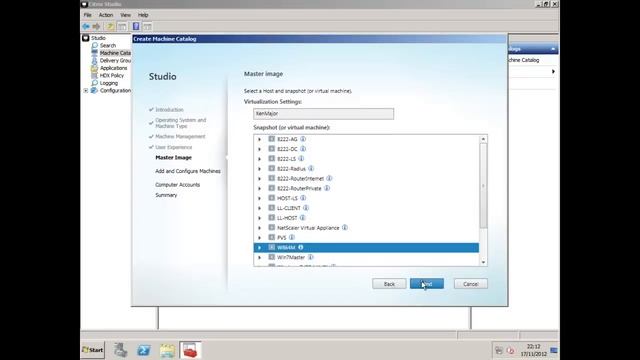640x360 pixels.
Task: Select the LL-HOST row
Action: [366, 218]
